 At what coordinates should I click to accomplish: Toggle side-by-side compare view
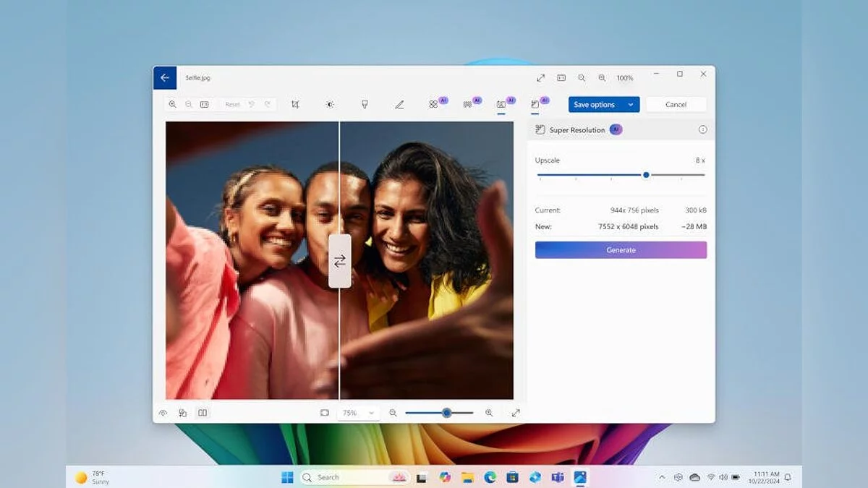click(x=203, y=413)
